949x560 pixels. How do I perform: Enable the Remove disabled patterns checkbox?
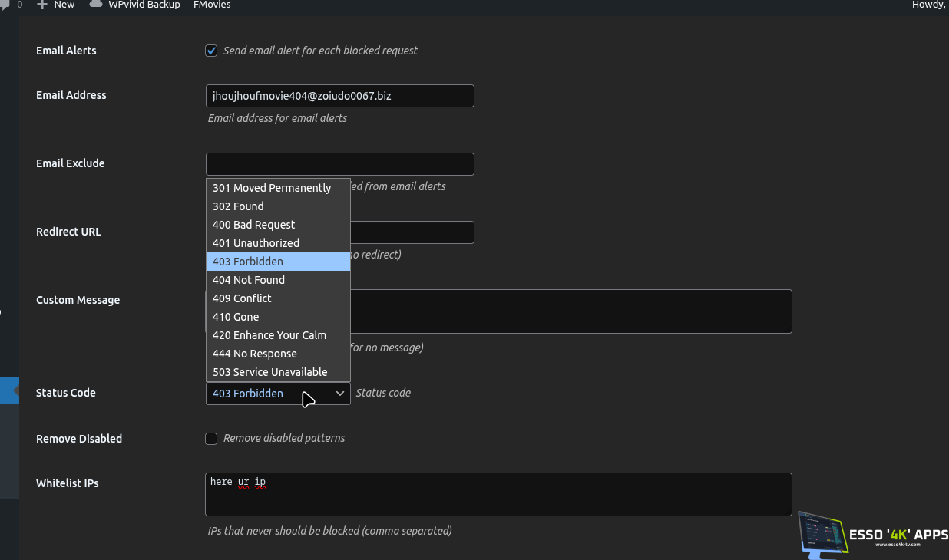tap(211, 439)
